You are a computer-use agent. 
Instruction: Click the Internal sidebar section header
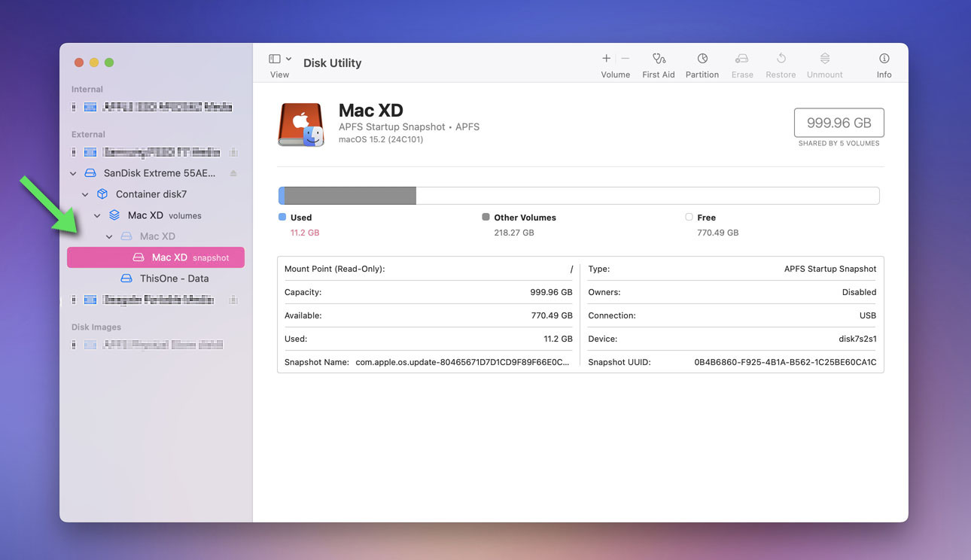[87, 89]
